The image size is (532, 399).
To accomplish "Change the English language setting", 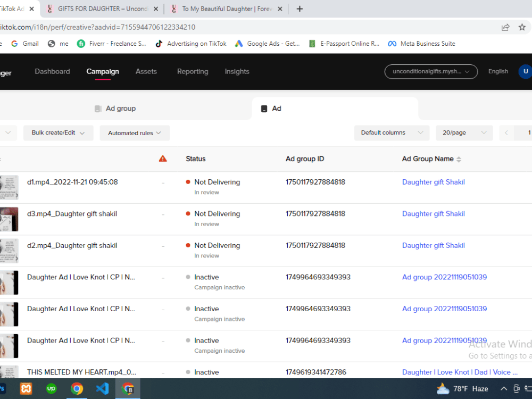I will tap(498, 71).
